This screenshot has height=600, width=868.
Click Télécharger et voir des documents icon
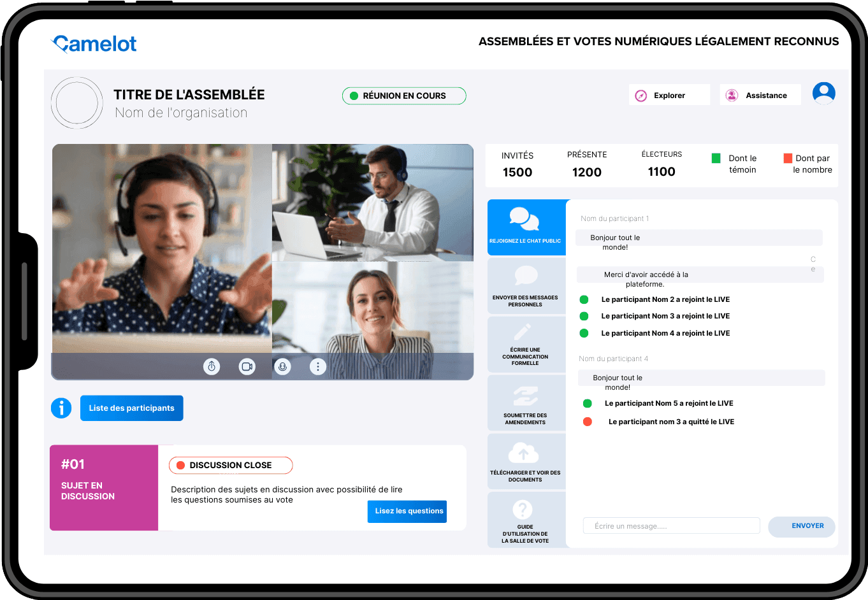[524, 454]
